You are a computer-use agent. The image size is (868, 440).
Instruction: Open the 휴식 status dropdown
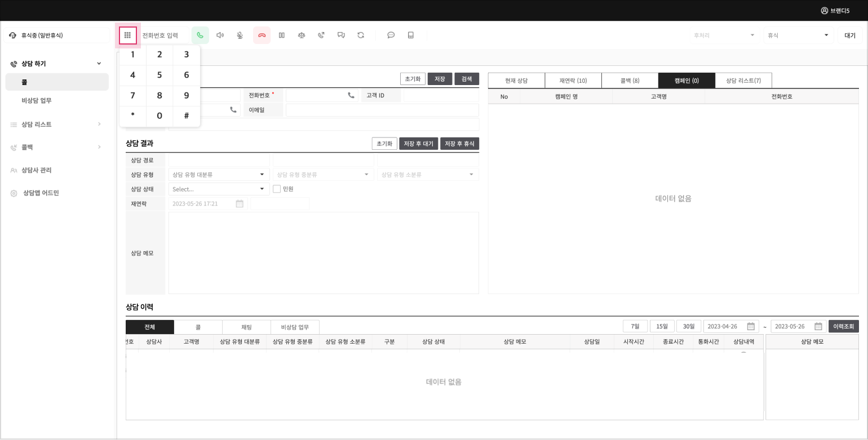click(798, 35)
